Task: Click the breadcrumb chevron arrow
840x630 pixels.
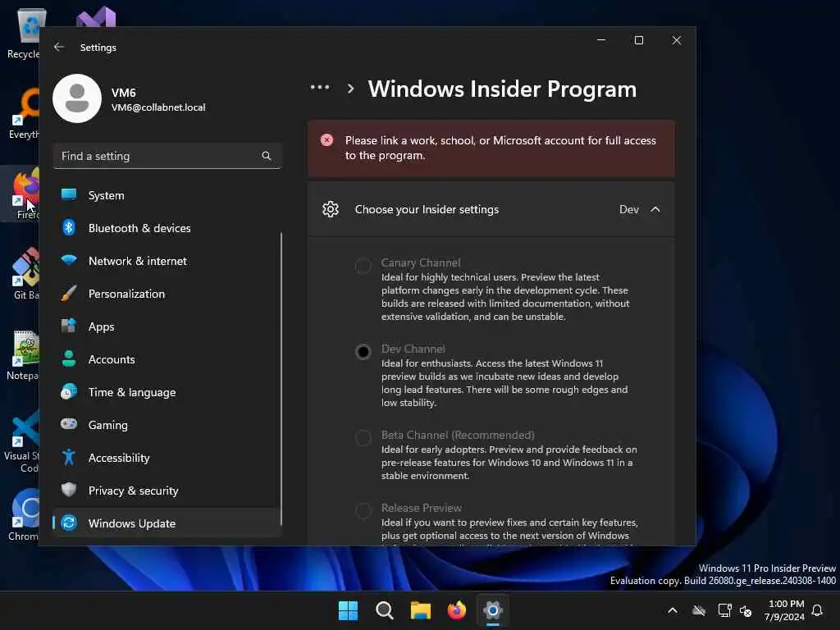Action: point(350,89)
